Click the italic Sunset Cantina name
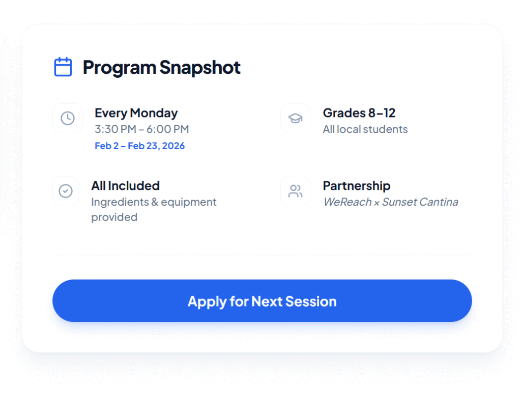This screenshot has width=521, height=420. 420,202
